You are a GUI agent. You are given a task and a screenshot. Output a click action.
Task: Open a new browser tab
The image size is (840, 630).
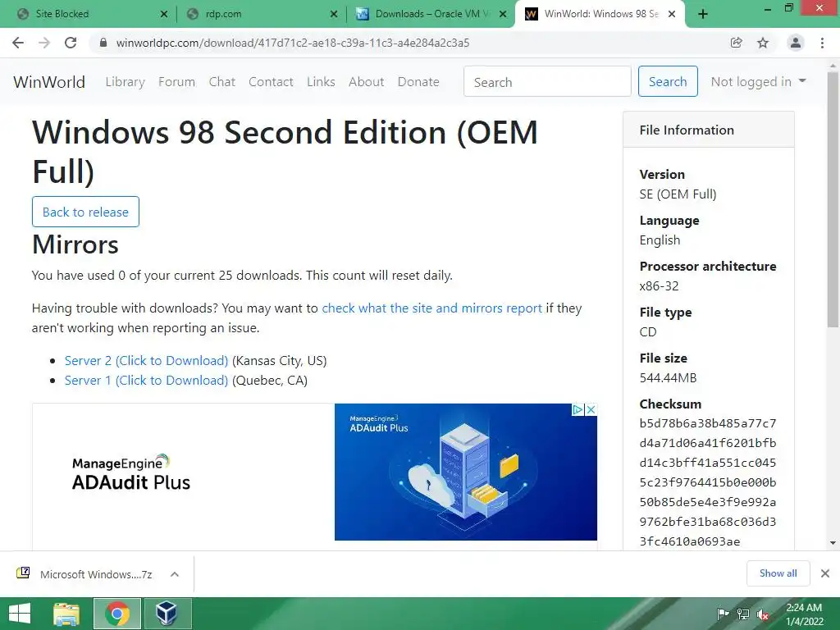(703, 14)
